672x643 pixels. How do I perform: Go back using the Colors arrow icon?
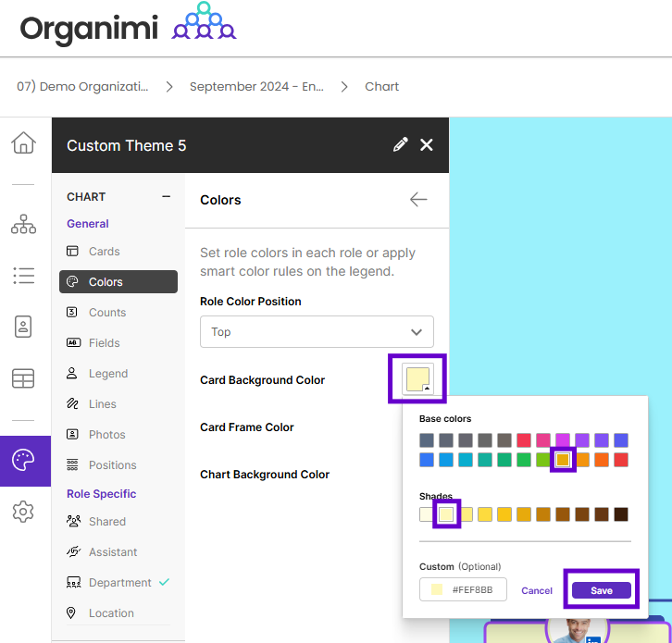pyautogui.click(x=418, y=200)
